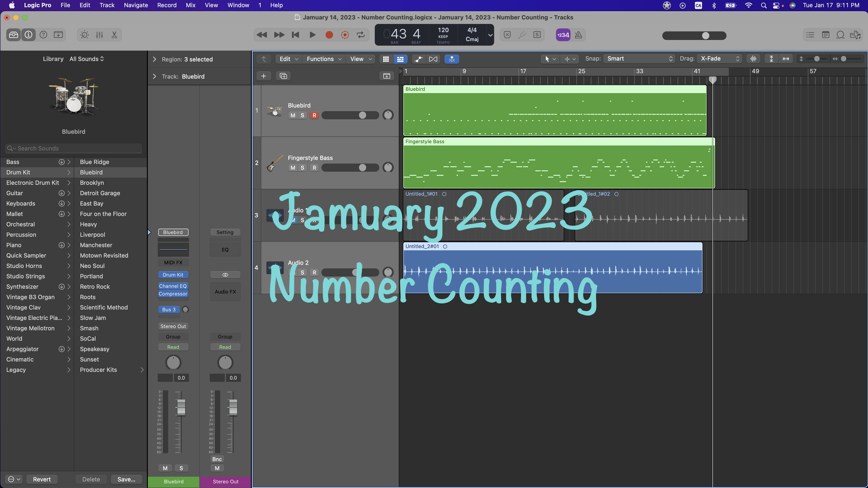Mute the Fingerstyle Bass track
This screenshot has width=868, height=488.
(293, 168)
